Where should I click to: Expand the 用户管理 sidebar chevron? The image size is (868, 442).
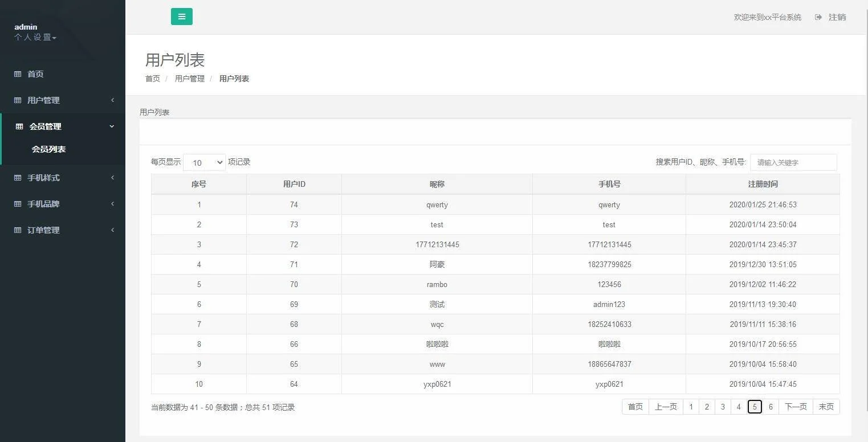pos(112,100)
